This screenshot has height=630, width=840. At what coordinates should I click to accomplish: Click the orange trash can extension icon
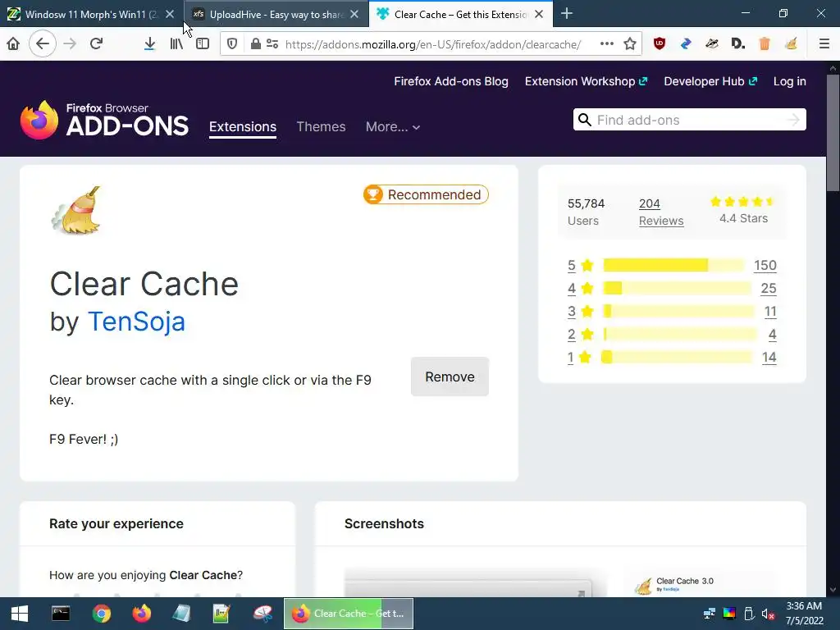coord(765,44)
